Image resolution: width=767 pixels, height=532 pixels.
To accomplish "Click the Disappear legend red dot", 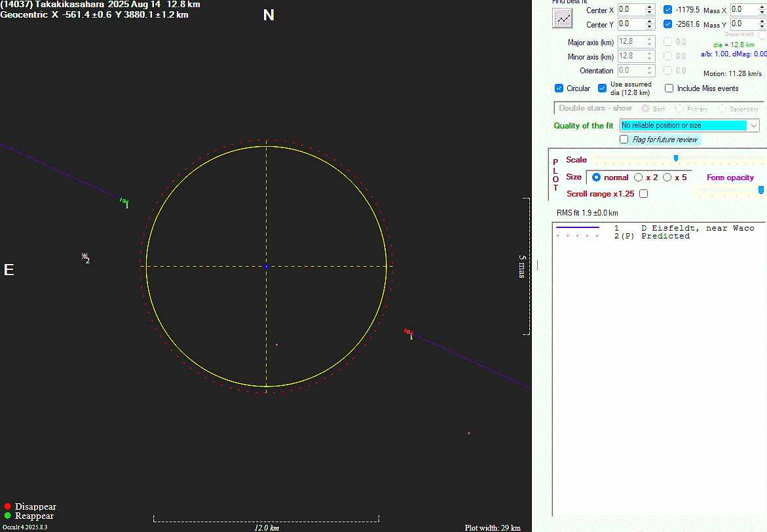I will (7, 506).
